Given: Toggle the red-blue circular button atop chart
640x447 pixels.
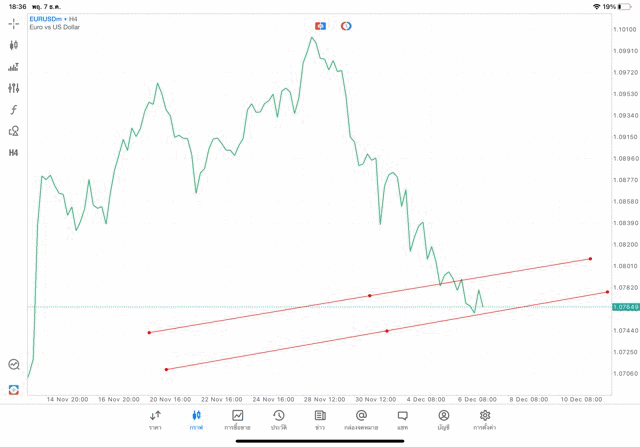Looking at the screenshot, I should tap(346, 26).
